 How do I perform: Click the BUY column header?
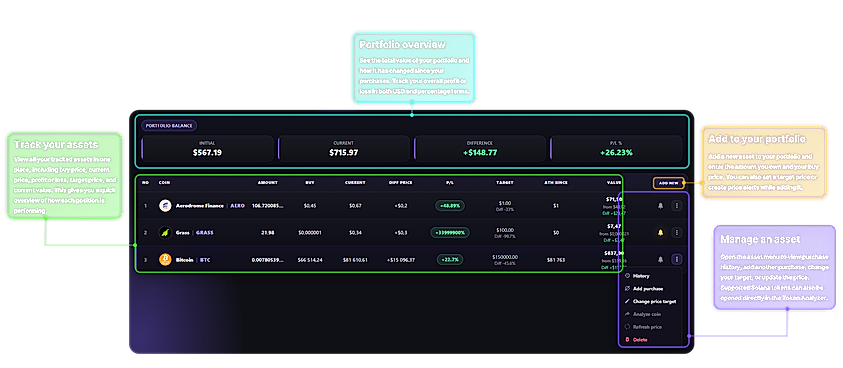310,183
